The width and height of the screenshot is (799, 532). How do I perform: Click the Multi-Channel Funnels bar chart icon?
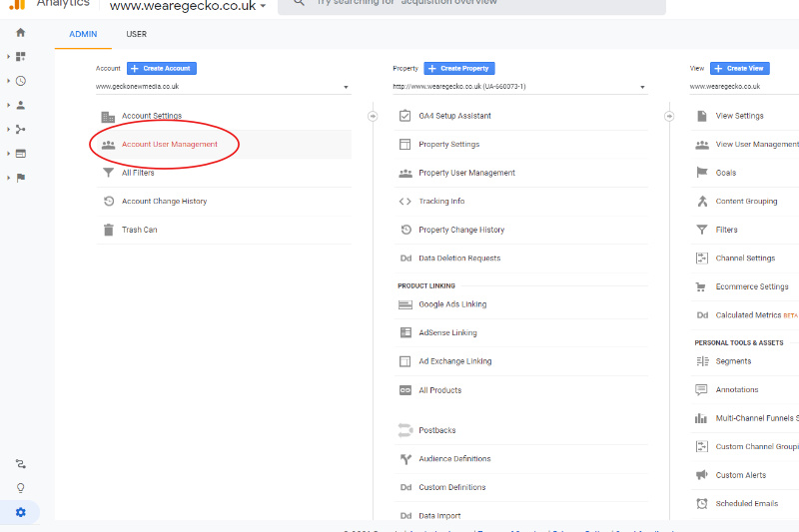tap(701, 418)
